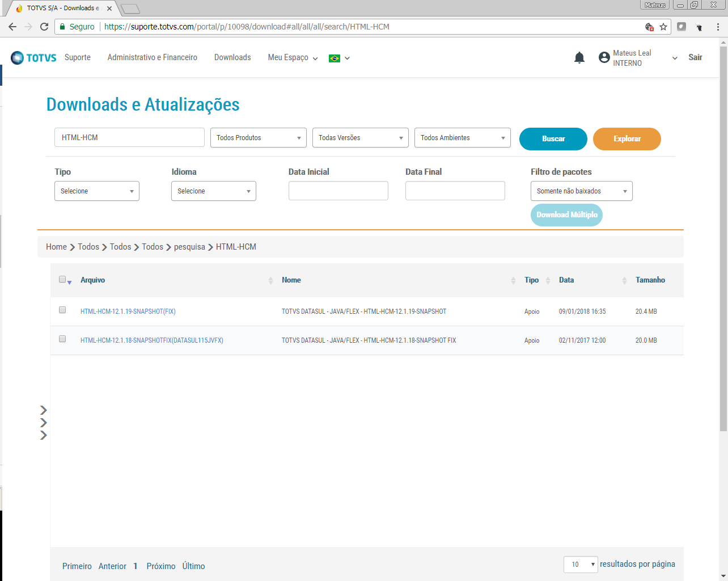Go back using the browser back arrow
Viewport: 728px width, 581px height.
point(12,27)
